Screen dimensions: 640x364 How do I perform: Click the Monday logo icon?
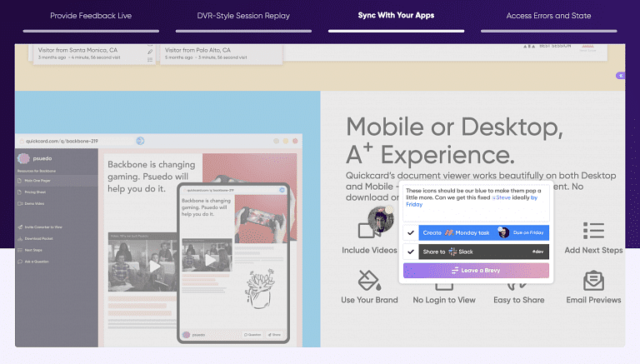coord(449,232)
